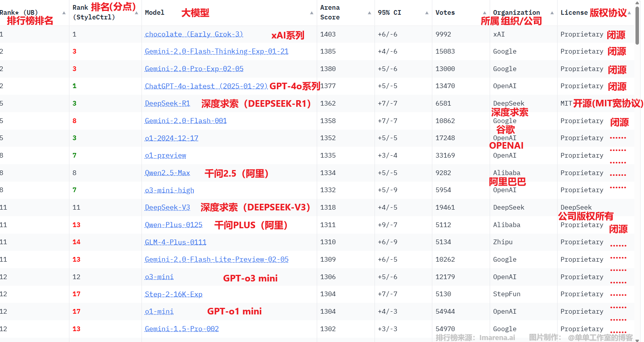644x342 pixels.
Task: Sort by 95% CI column arrow
Action: pos(427,13)
